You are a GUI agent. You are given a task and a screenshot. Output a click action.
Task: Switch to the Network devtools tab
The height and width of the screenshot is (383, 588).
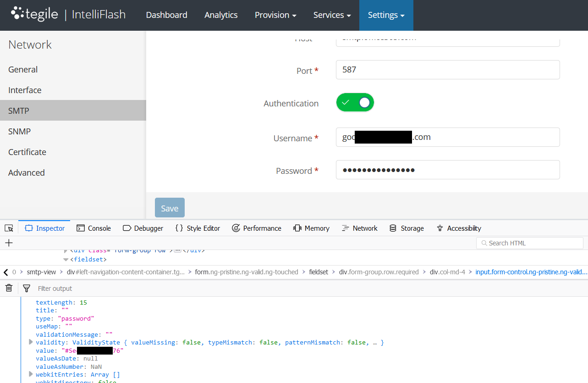[360, 228]
